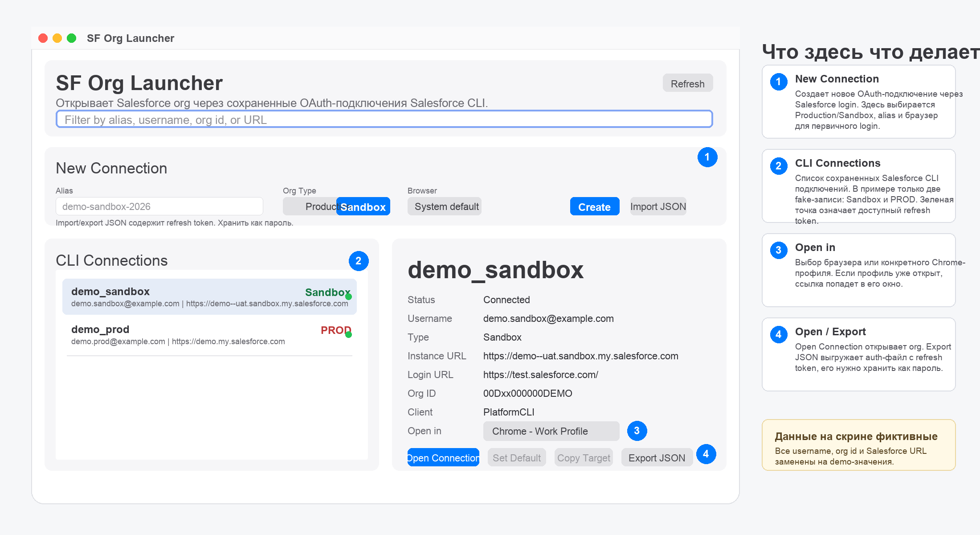Open the Chrome - Work Profile dropdown

click(551, 431)
